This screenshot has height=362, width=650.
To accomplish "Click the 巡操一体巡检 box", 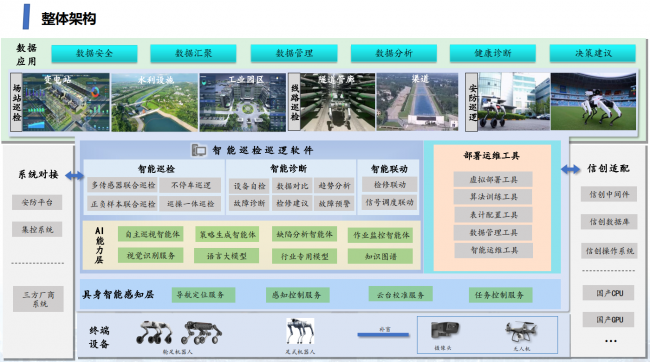I will pyautogui.click(x=191, y=204).
